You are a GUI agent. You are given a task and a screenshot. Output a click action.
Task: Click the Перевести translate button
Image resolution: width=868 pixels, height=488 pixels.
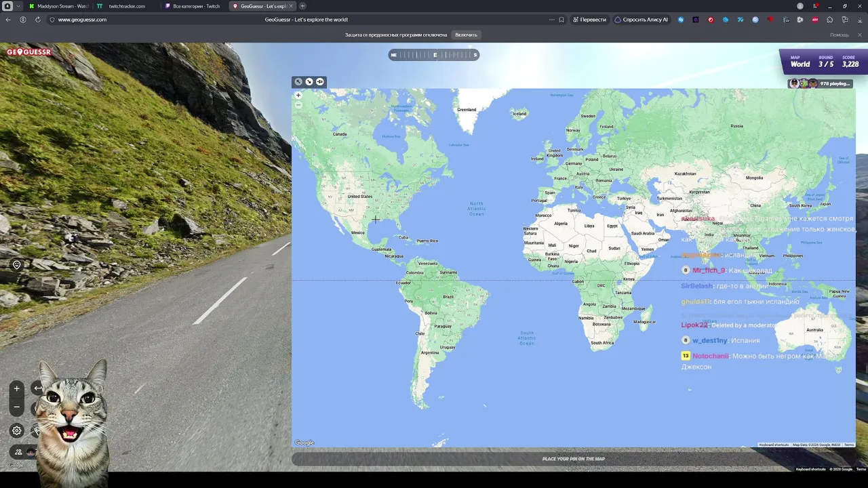point(589,20)
